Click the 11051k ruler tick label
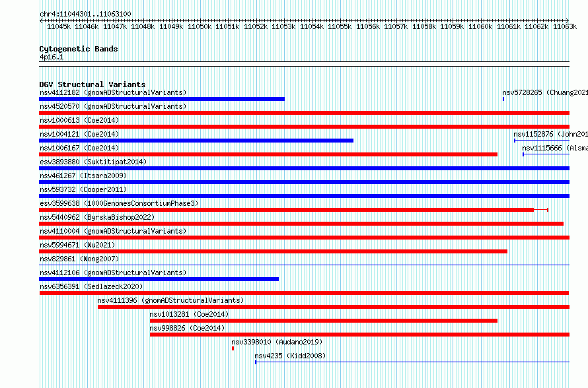588x388 pixels. tap(227, 26)
